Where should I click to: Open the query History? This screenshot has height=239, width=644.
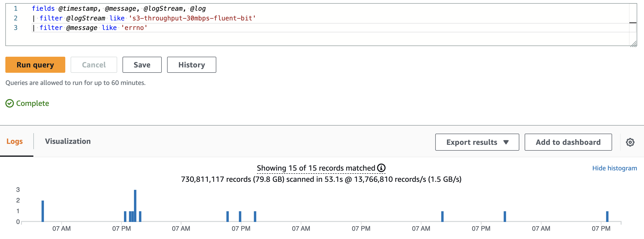(191, 65)
